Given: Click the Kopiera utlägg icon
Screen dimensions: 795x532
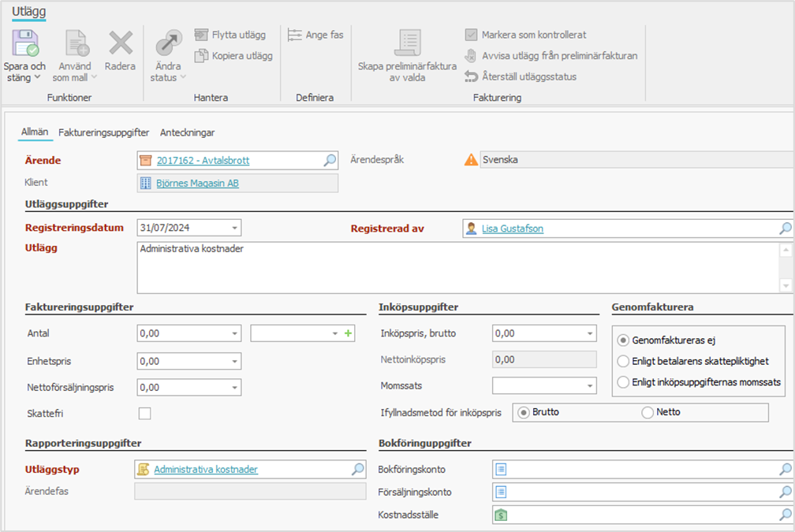Looking at the screenshot, I should point(201,55).
